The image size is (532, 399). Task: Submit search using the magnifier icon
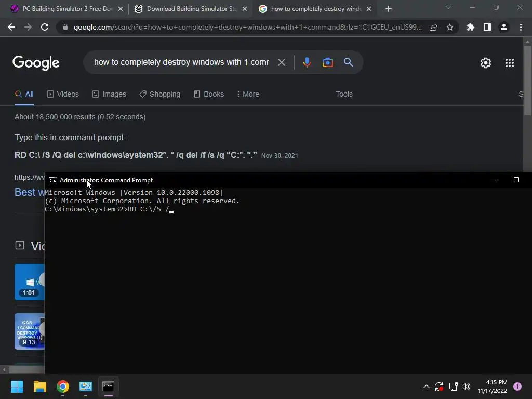pos(349,62)
